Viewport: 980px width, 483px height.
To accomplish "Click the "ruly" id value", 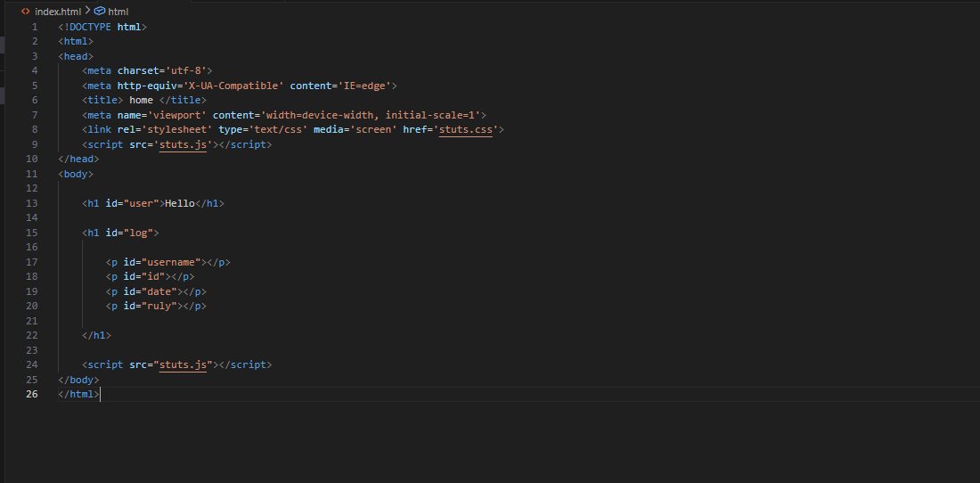I will 159,306.
